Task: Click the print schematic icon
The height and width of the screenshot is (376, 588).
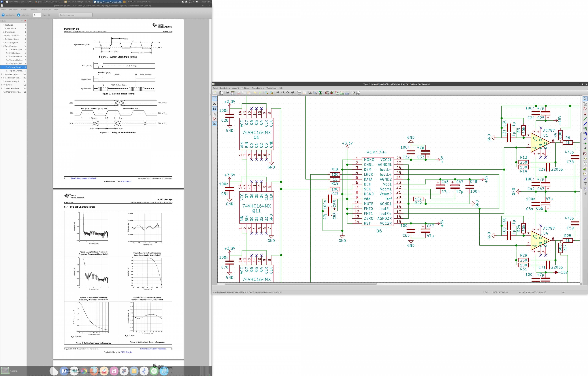Action: 228,93
